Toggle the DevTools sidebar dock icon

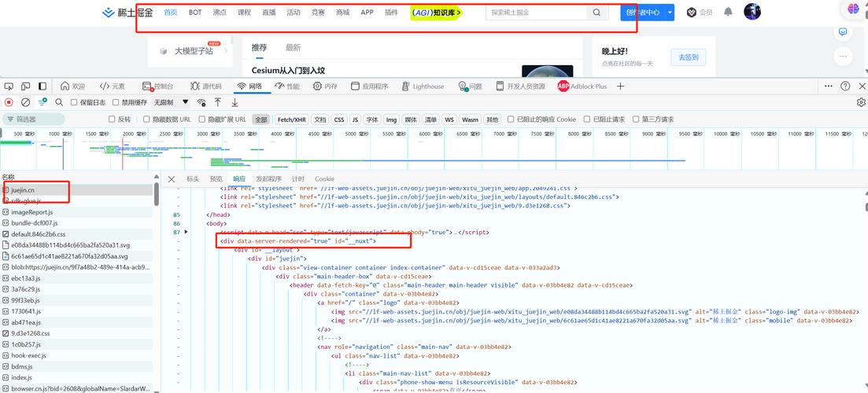coord(42,86)
